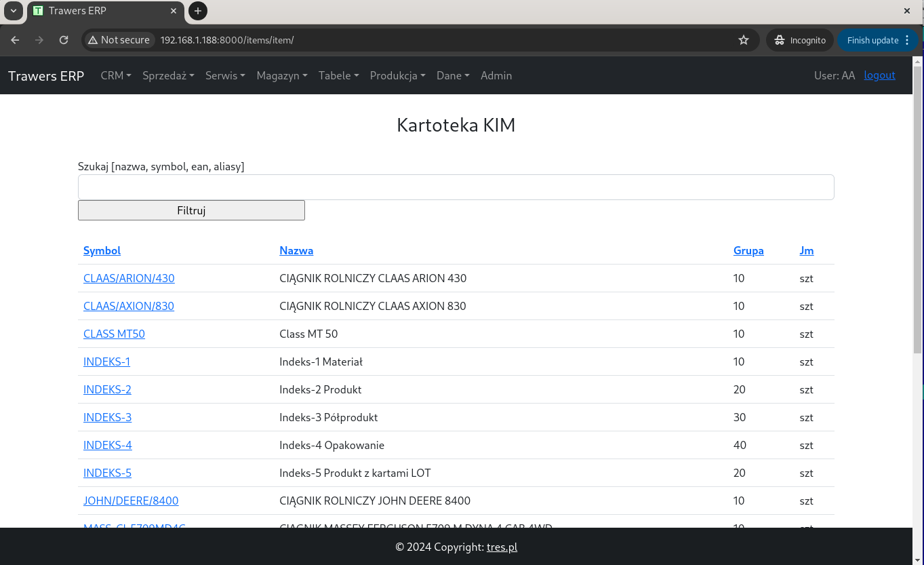Click the Trawers ERP brand link

tap(46, 75)
